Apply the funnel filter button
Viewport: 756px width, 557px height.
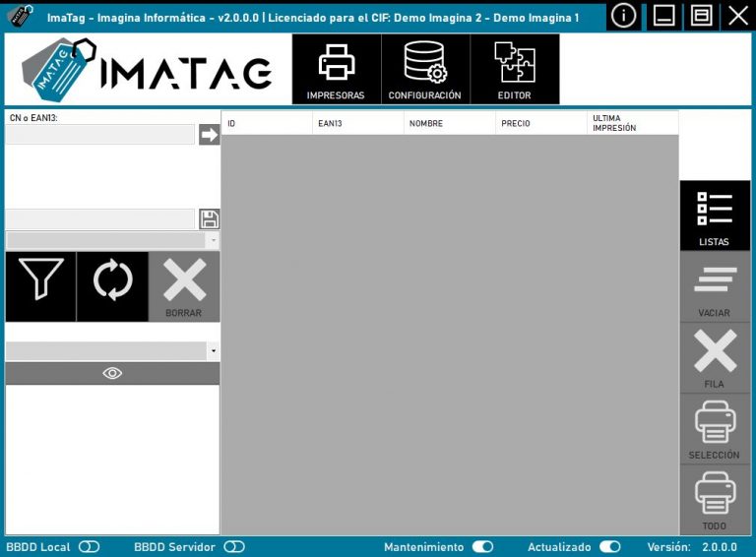point(40,286)
